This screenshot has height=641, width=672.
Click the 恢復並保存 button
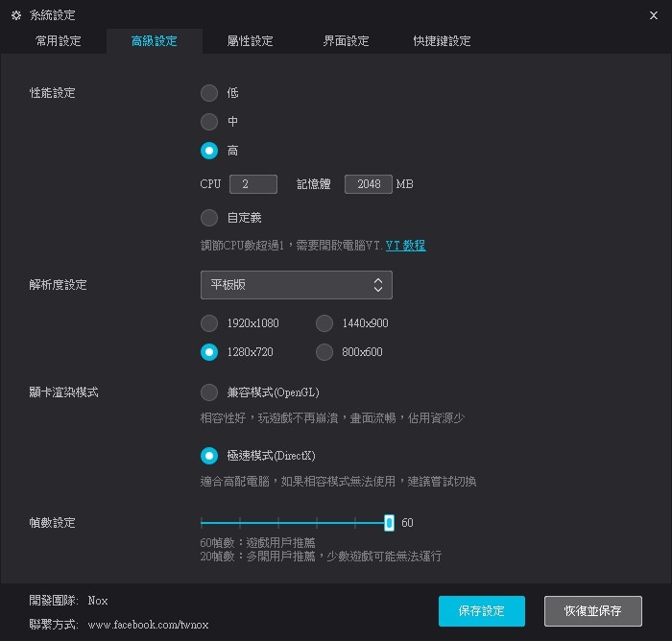coord(592,611)
